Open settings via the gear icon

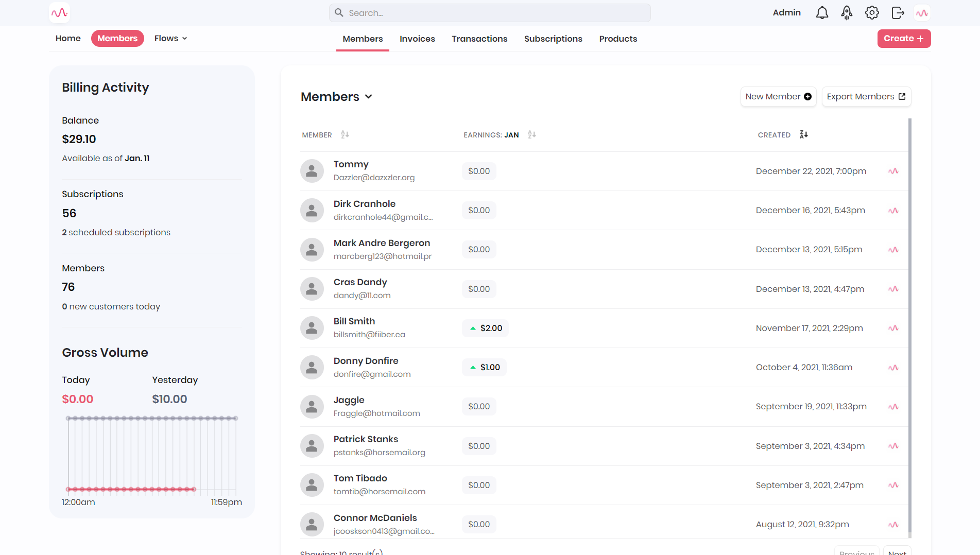click(872, 13)
